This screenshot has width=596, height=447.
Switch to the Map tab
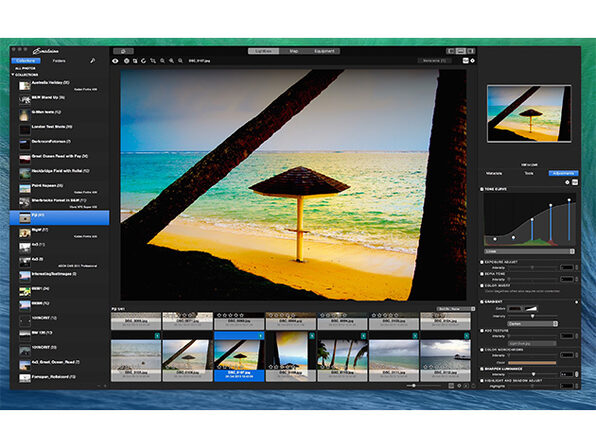pyautogui.click(x=294, y=51)
